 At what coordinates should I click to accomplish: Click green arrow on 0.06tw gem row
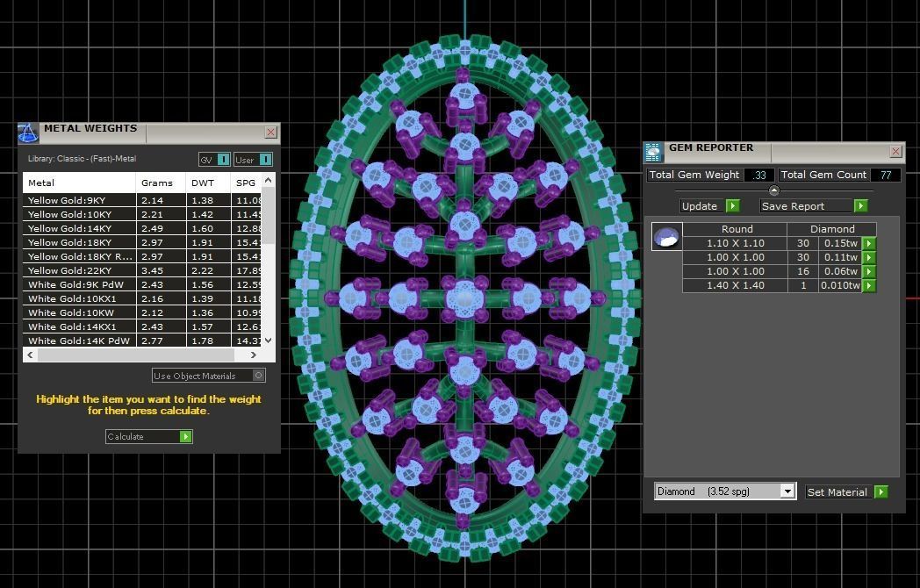tap(870, 272)
